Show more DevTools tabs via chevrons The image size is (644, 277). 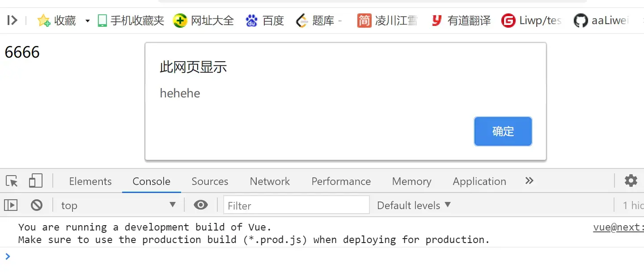click(x=530, y=180)
